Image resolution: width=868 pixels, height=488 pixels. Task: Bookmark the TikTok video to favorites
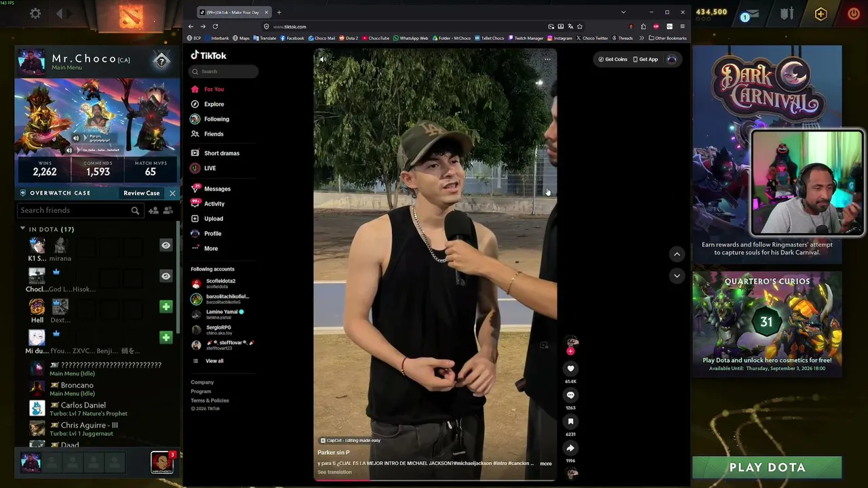[x=570, y=422]
